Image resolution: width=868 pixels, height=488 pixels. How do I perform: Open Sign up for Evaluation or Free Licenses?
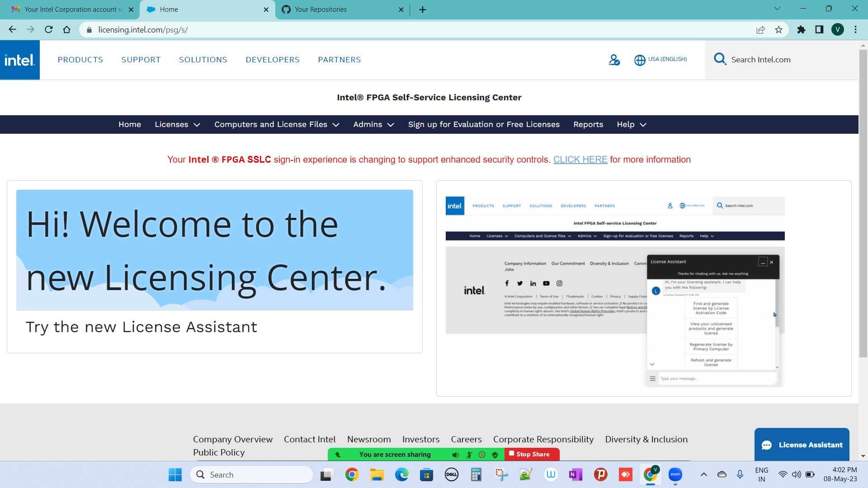coord(483,124)
